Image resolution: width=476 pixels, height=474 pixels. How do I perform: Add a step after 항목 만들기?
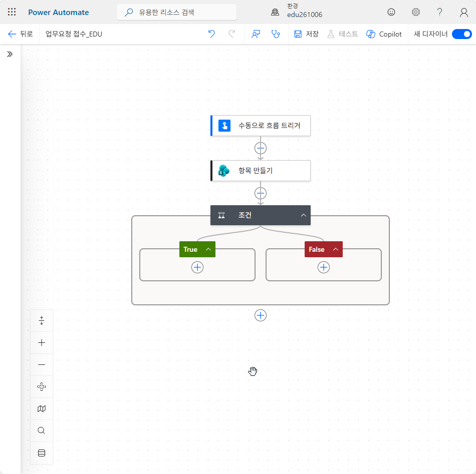pyautogui.click(x=261, y=193)
